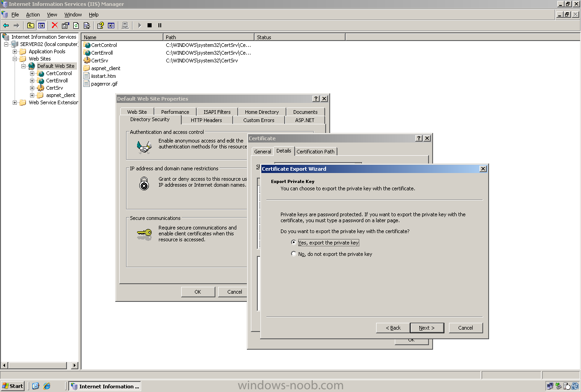Click Next in Certificate Export Wizard
Image resolution: width=581 pixels, height=392 pixels.
[427, 328]
